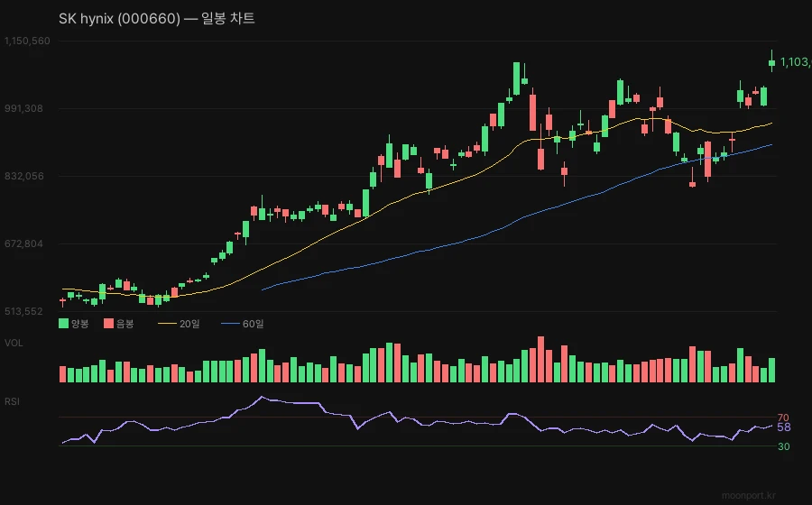
Task: Click the RSI 70 overbought level label
Action: (x=783, y=418)
